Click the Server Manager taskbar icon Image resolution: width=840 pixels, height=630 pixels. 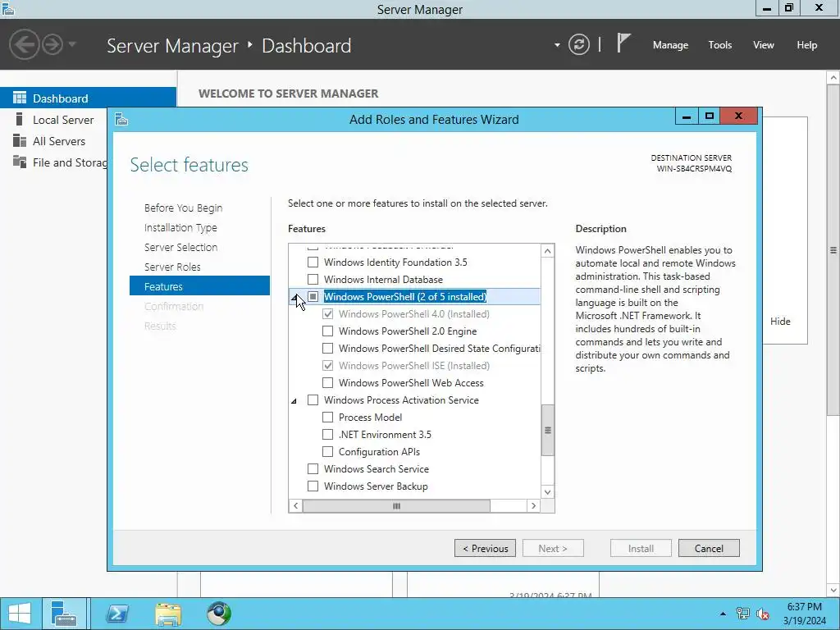pyautogui.click(x=64, y=614)
